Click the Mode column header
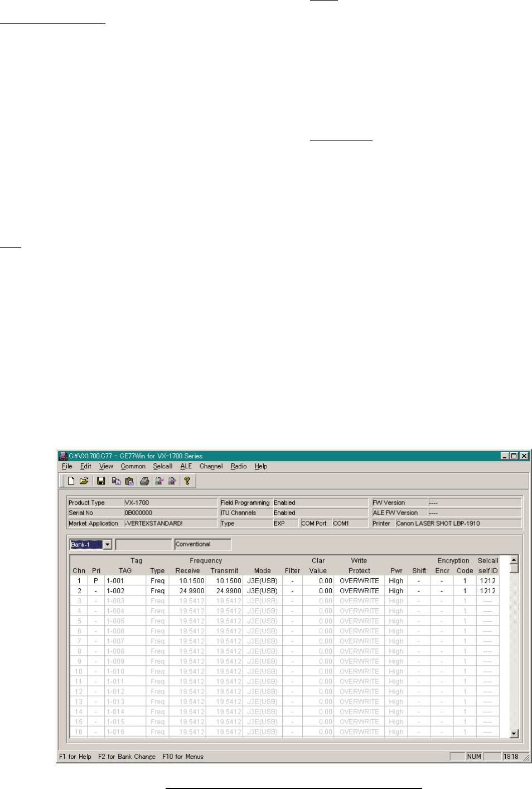This screenshot has width=532, height=789. click(x=262, y=571)
